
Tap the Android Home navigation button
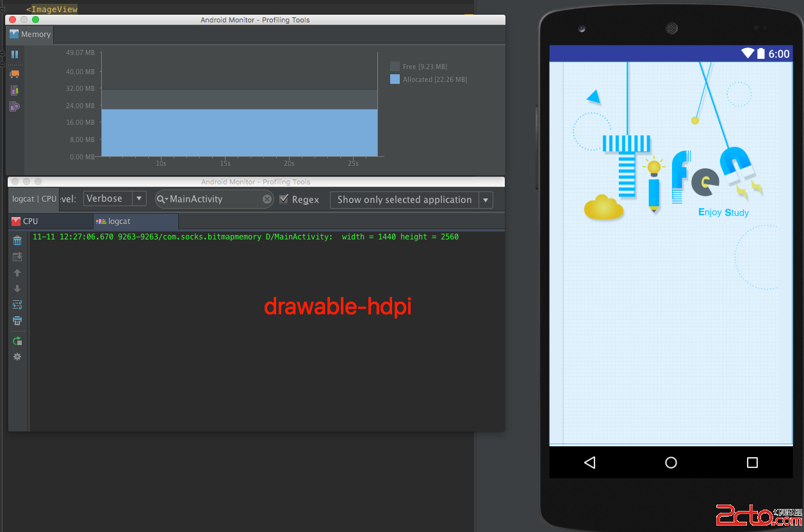tap(671, 462)
